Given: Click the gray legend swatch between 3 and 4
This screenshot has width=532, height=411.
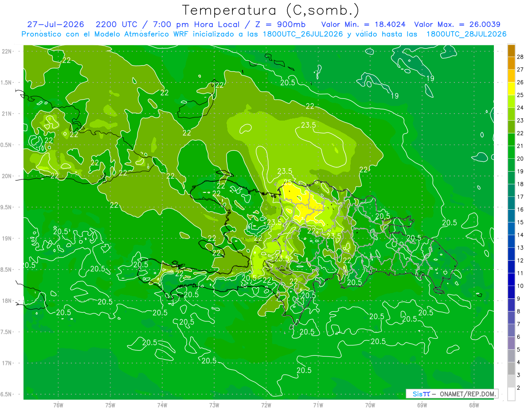Looking at the screenshot, I should [x=511, y=368].
